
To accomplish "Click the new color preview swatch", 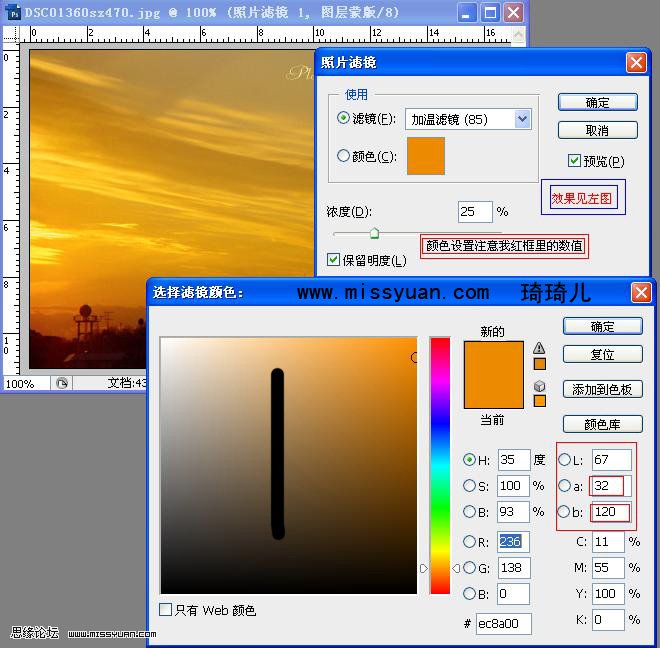I will click(494, 358).
